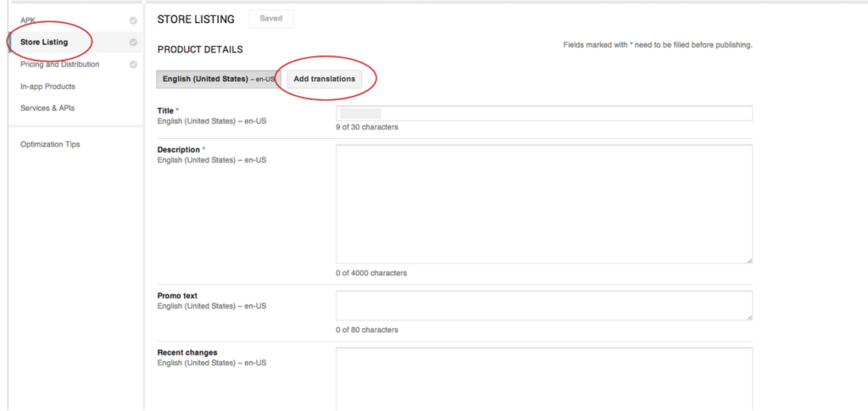Click the Promo text label
Viewport: 868px width, 411px height.
[x=177, y=296]
